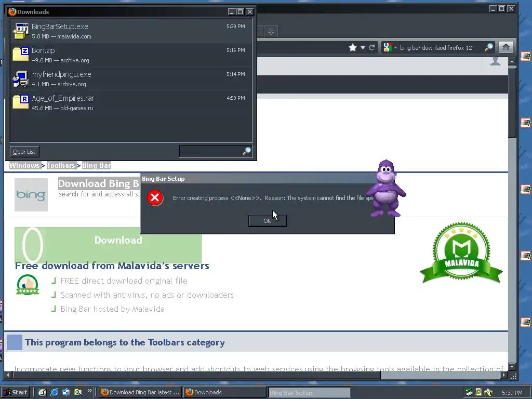
Task: Click the vertical scrollbar thumb of the page
Action: click(x=512, y=102)
